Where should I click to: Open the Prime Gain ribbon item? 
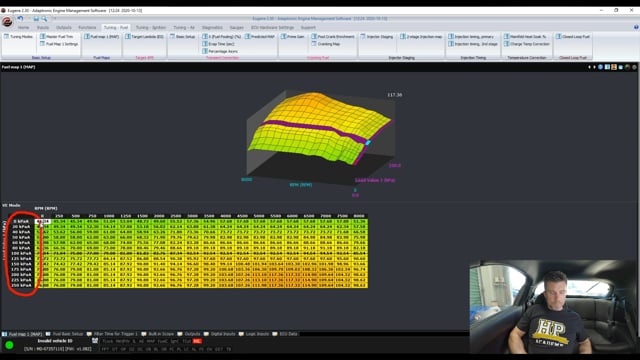click(293, 37)
